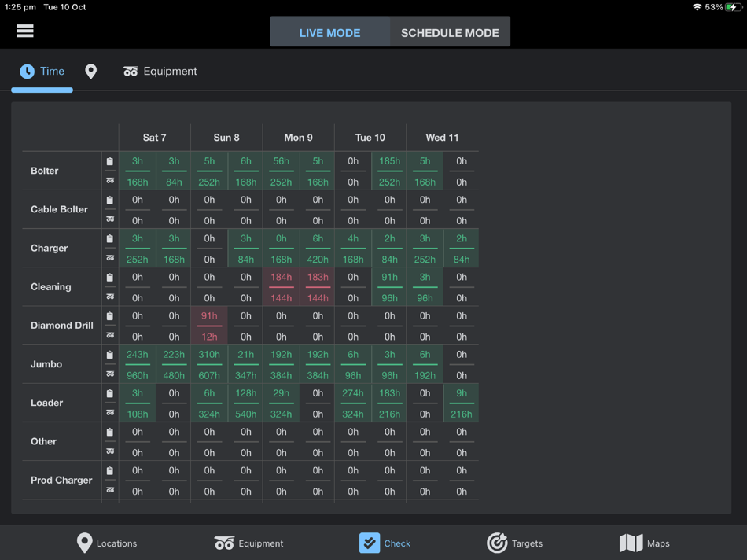Click the Loader 540h cell
The image size is (747, 560).
click(245, 414)
